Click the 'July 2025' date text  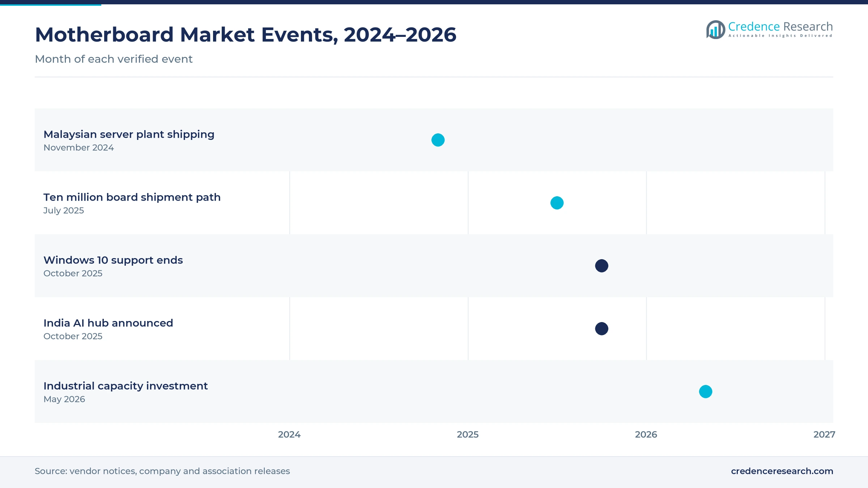64,210
